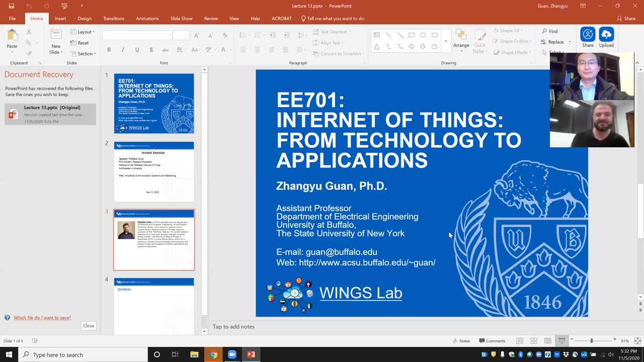Open the Text Direction dropdown

(x=332, y=32)
